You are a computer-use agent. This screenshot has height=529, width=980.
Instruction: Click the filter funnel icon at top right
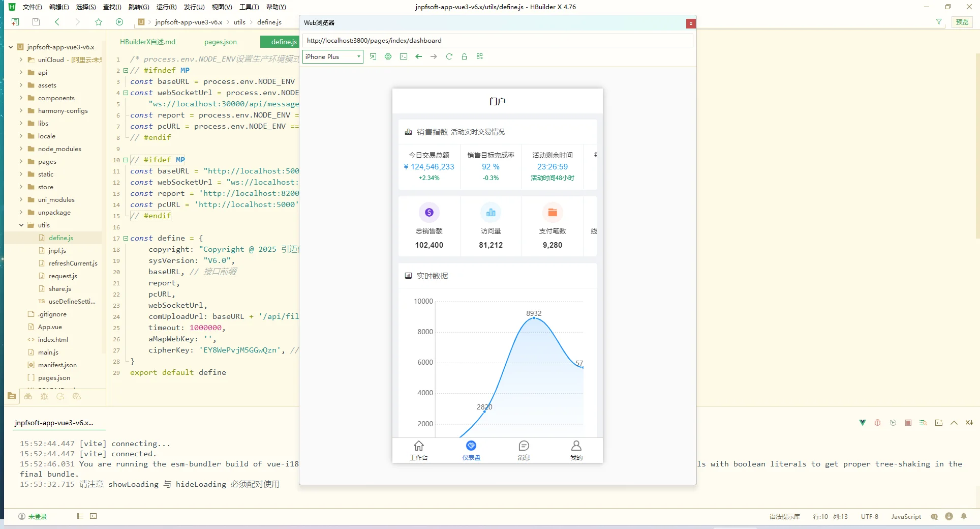pyautogui.click(x=939, y=22)
